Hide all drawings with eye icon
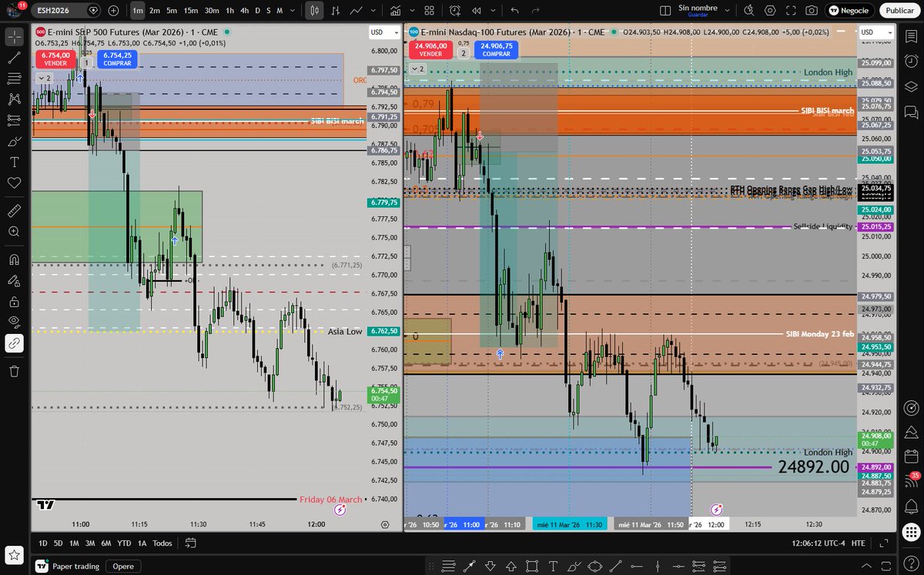The width and height of the screenshot is (924, 575). pyautogui.click(x=14, y=322)
